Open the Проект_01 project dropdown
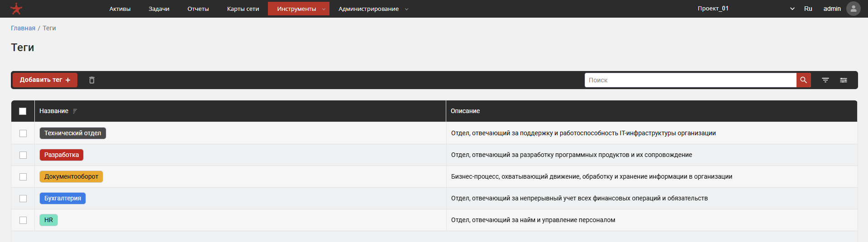 tap(746, 9)
